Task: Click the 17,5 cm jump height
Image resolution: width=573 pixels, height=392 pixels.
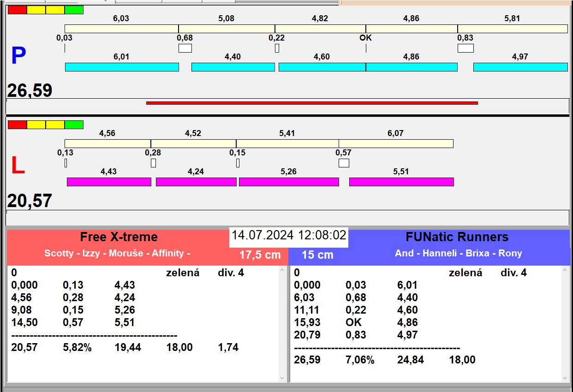Action: click(260, 255)
